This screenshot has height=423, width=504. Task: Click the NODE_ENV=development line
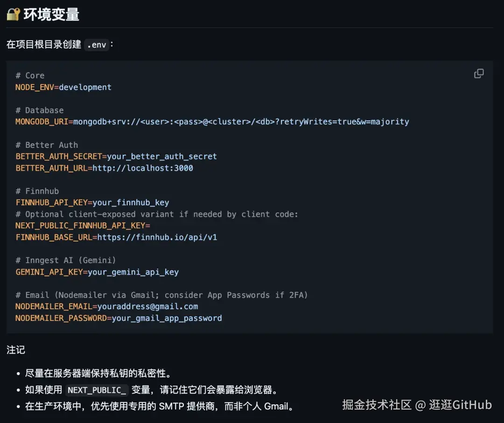[x=63, y=87]
